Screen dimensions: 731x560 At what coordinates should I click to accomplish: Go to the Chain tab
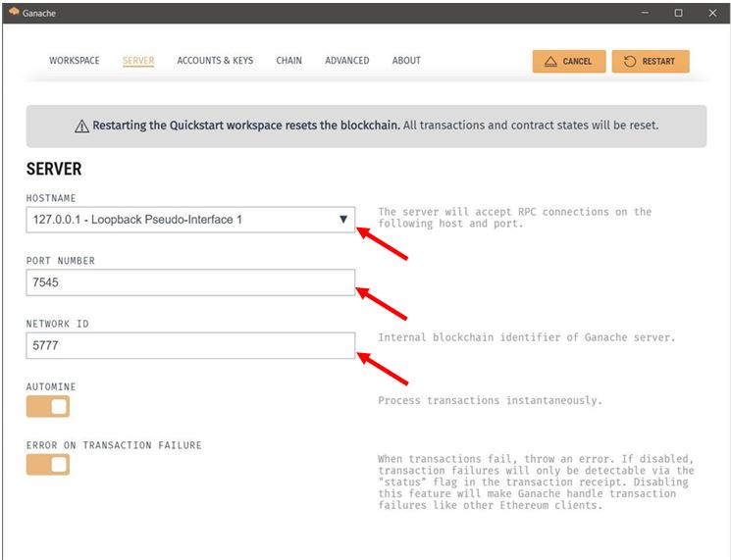(x=288, y=61)
